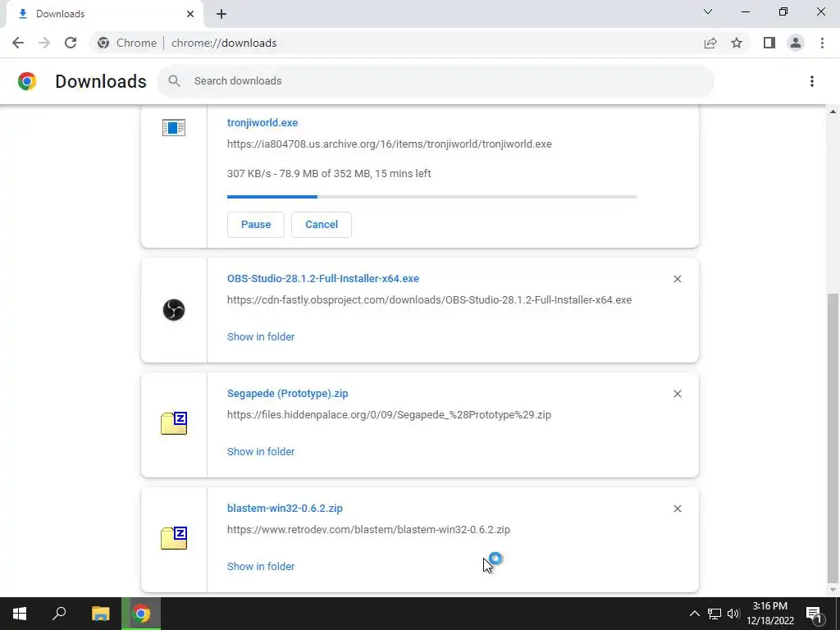Screen dimensions: 840x630
Task: Click the network icon in system tray
Action: [x=714, y=614]
